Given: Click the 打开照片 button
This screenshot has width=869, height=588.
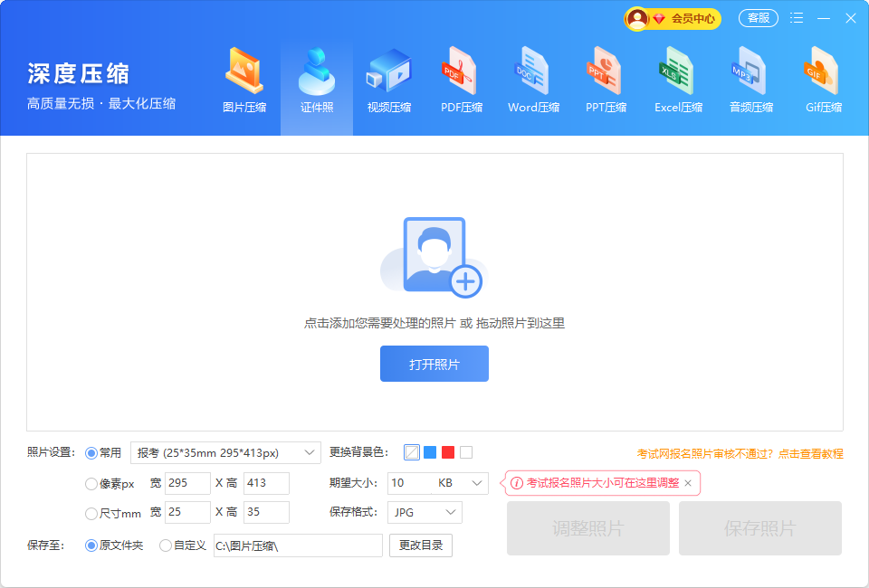Looking at the screenshot, I should pyautogui.click(x=434, y=364).
